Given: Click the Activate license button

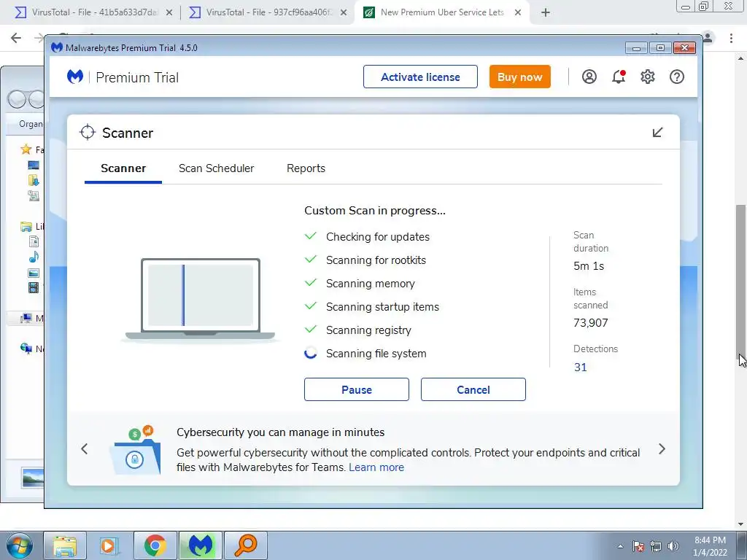Looking at the screenshot, I should click(x=420, y=77).
